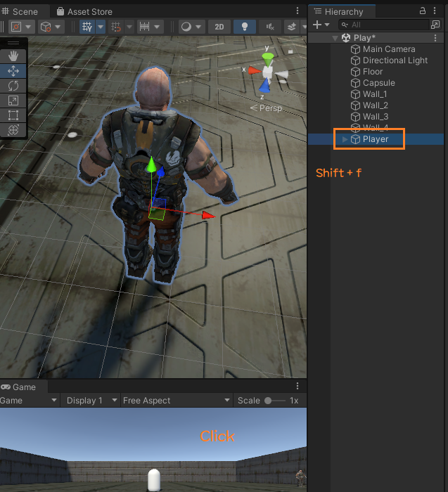This screenshot has height=492, width=448.
Task: Select Player object in Hierarchy
Action: coord(376,139)
